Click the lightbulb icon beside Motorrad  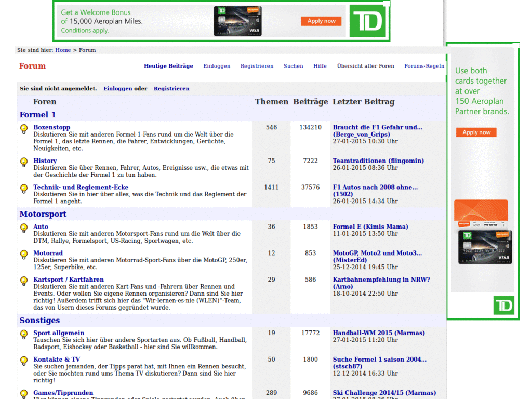tap(24, 255)
